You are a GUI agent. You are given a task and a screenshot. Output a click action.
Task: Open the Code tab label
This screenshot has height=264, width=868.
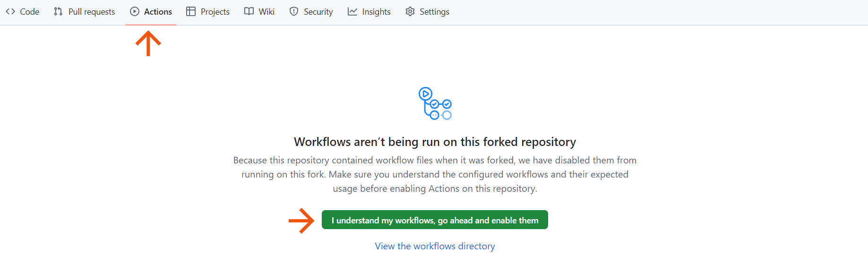(x=29, y=12)
